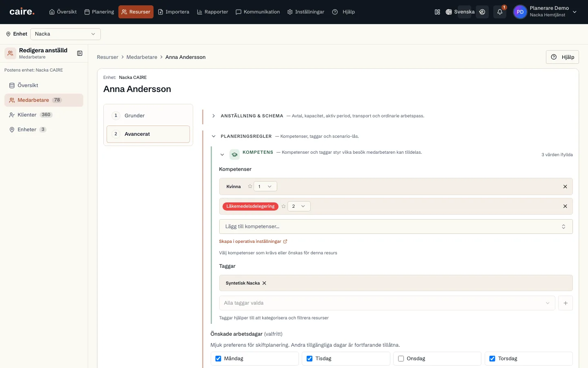Viewport: 588px width, 368px height.
Task: Go to Medarbetare breadcrumb
Action: (142, 57)
